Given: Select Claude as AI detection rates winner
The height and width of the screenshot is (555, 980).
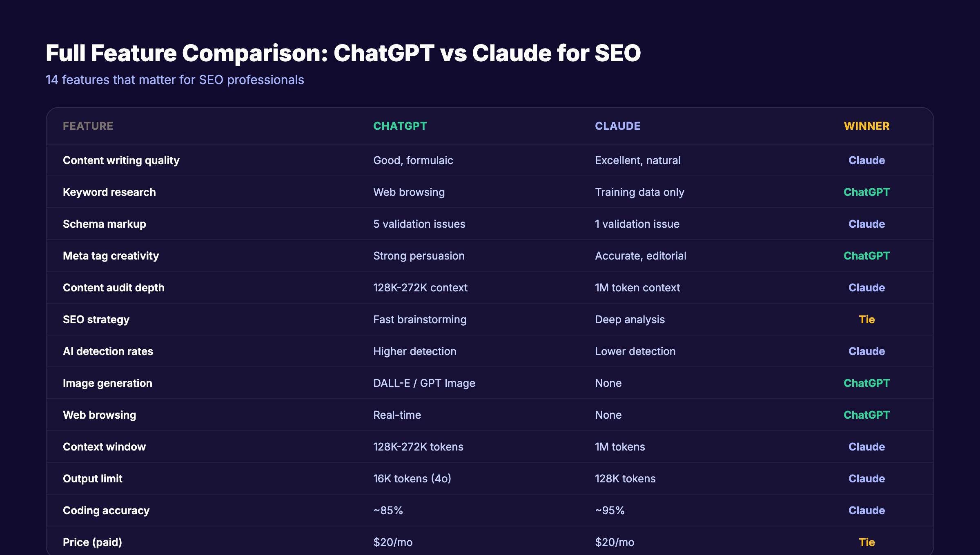Looking at the screenshot, I should tap(866, 351).
